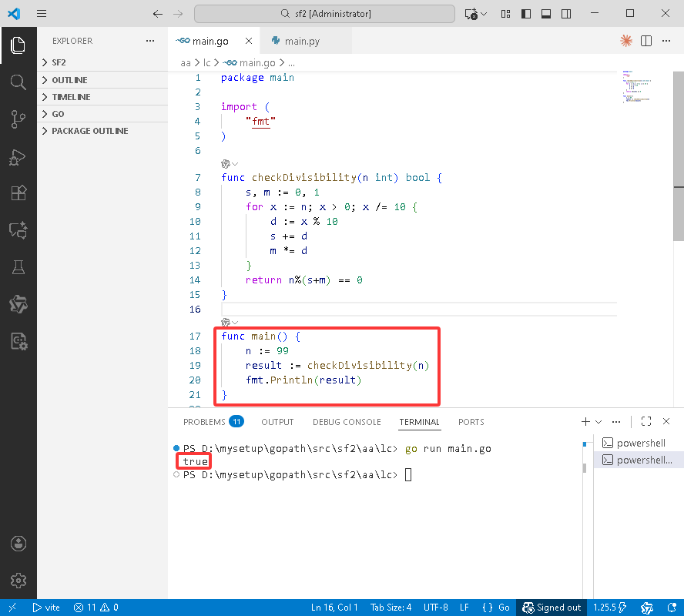Change LF end of line sequence
This screenshot has width=684, height=616.
464,608
